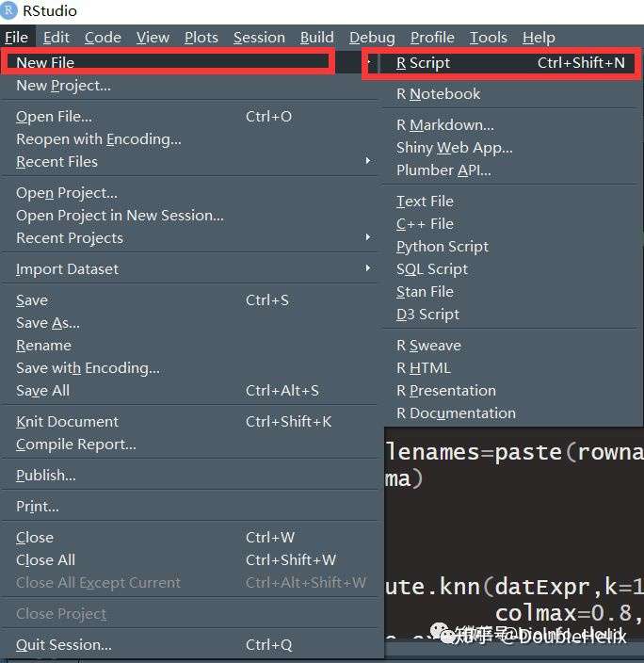Screen dimensions: 644x663
Task: Open the Code menu
Action: coord(103,38)
